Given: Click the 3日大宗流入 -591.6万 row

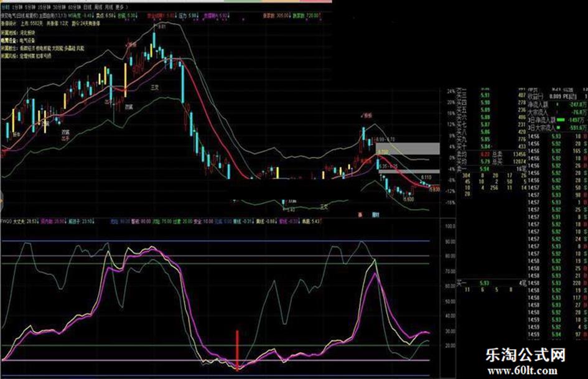Looking at the screenshot, I should tap(558, 128).
